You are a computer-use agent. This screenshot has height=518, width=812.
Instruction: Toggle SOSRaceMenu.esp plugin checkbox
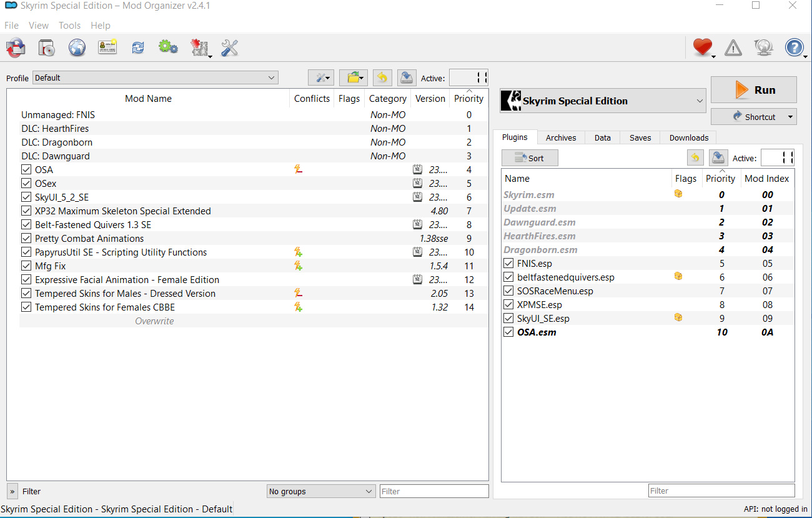pos(508,291)
